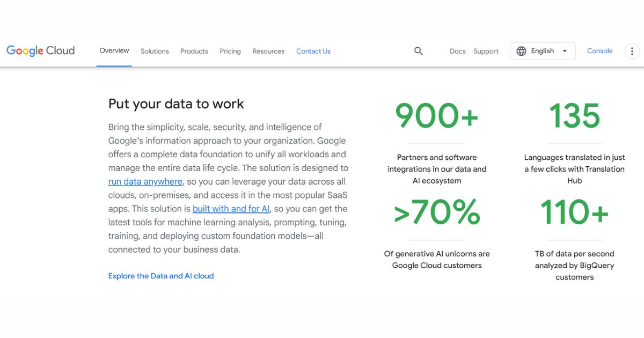The image size is (644, 338).
Task: Open the Pricing page
Action: pyautogui.click(x=230, y=51)
